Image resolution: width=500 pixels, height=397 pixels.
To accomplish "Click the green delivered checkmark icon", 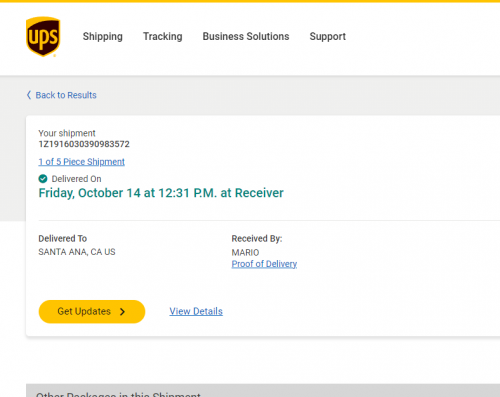I will coord(43,179).
